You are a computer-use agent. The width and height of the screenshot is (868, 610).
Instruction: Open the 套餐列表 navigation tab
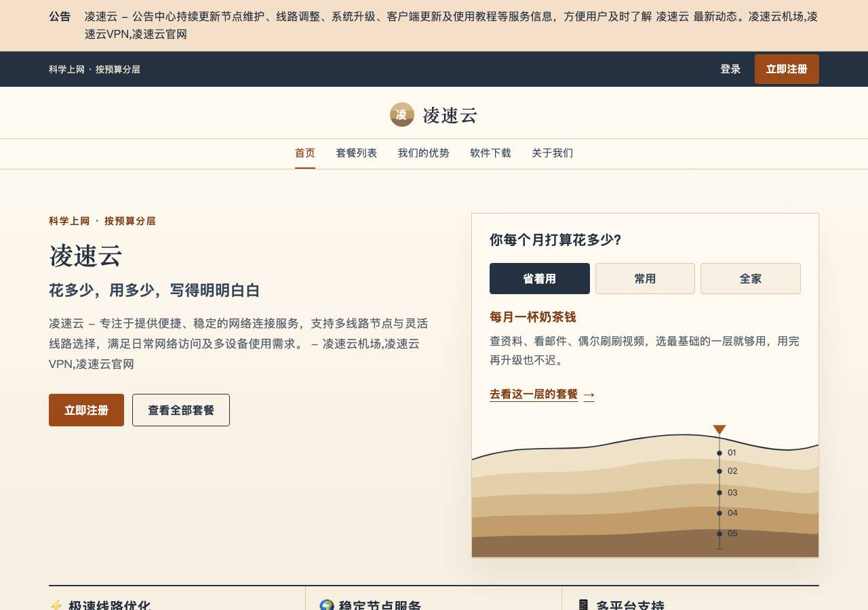pyautogui.click(x=357, y=153)
